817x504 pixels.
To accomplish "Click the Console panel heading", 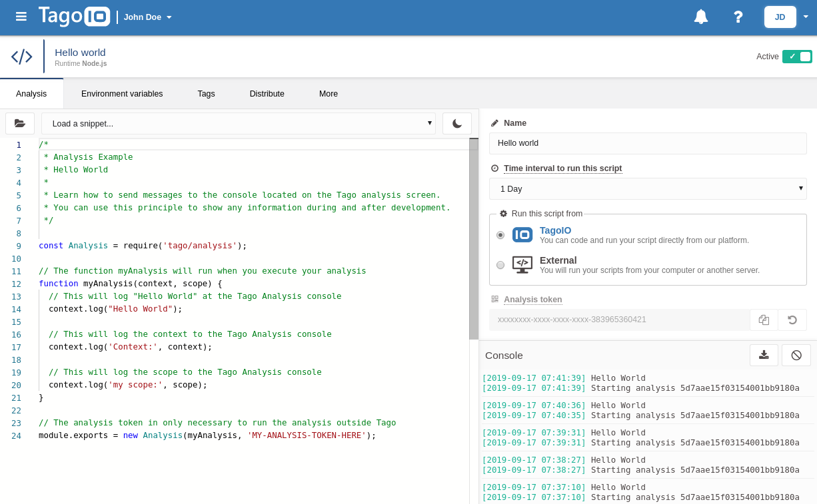I will point(504,356).
